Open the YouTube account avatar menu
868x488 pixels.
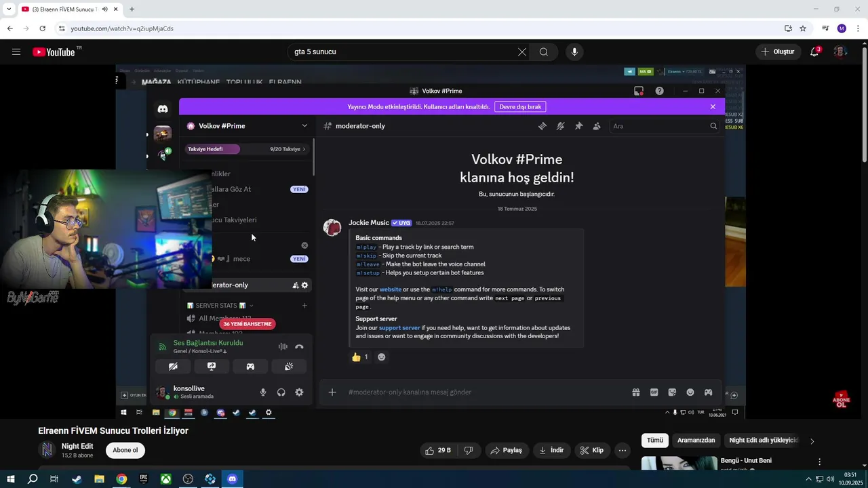click(840, 52)
